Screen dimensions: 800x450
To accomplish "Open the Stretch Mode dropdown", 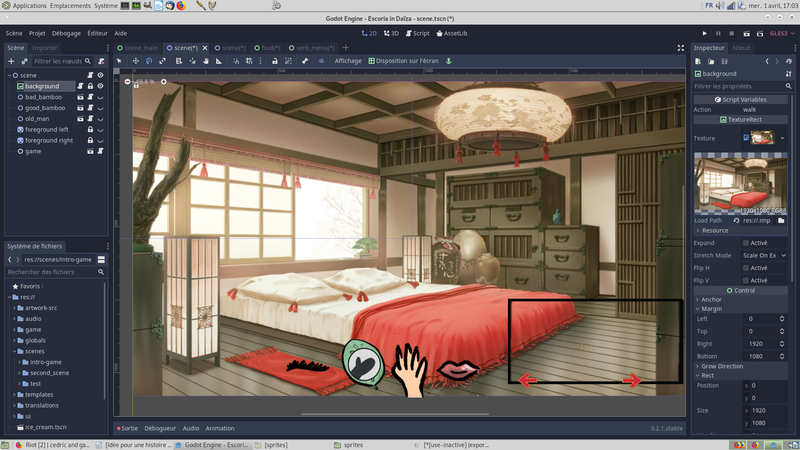I will point(764,256).
